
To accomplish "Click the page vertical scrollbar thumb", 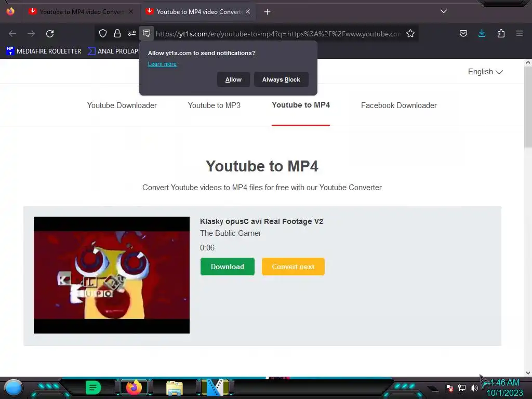I will click(x=528, y=107).
